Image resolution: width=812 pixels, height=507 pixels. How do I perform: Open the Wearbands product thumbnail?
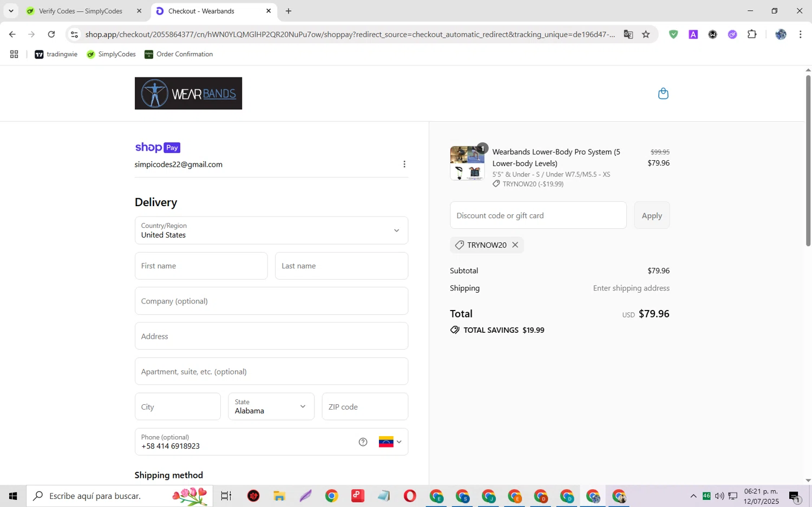tap(468, 163)
